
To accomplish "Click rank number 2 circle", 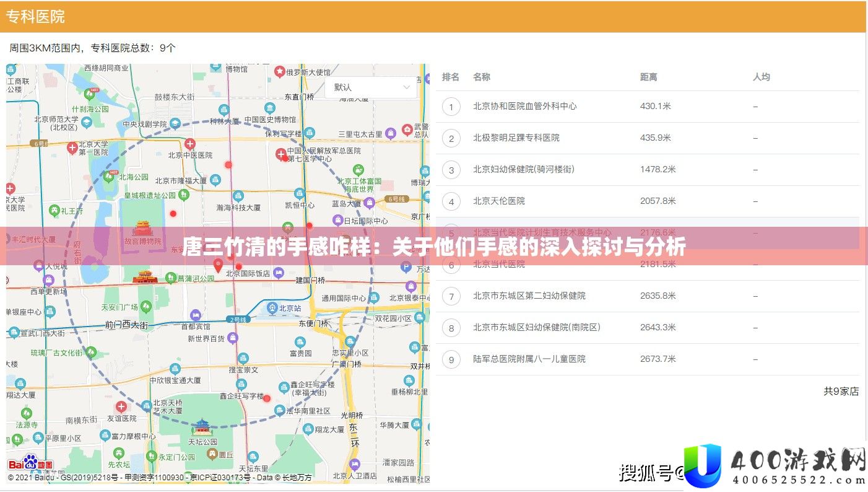I will (x=451, y=138).
